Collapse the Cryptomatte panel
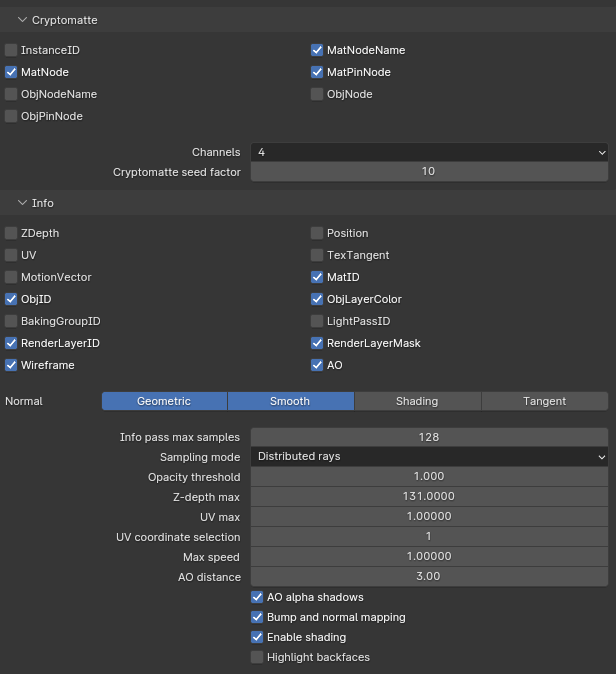This screenshot has height=674, width=616. (x=22, y=20)
